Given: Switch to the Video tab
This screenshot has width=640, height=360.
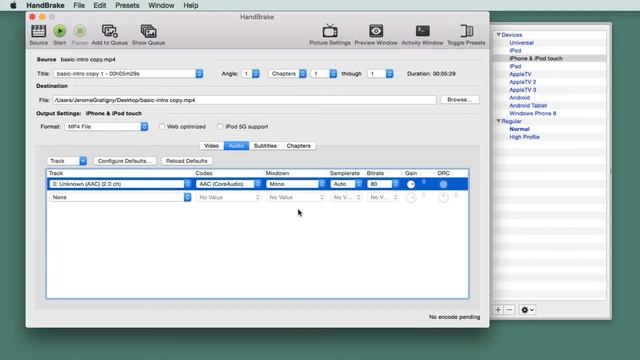Looking at the screenshot, I should pos(211,146).
